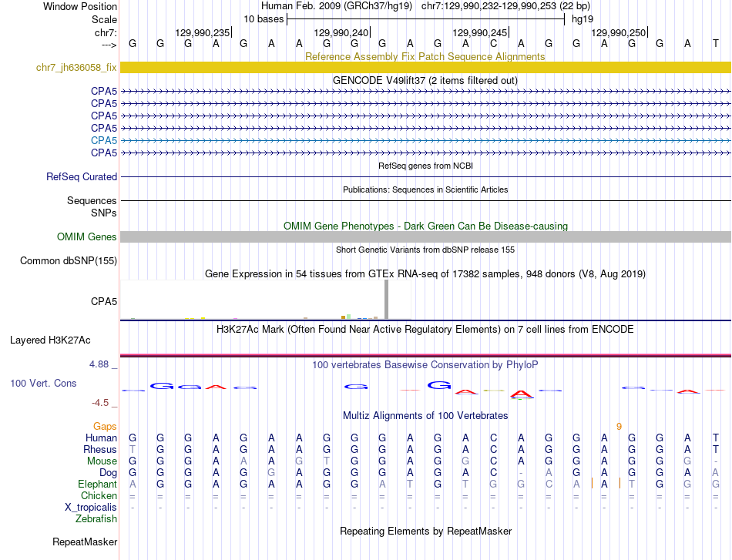Open the RefSeq genes from NCBI title
This screenshot has width=732, height=560.
click(425, 166)
